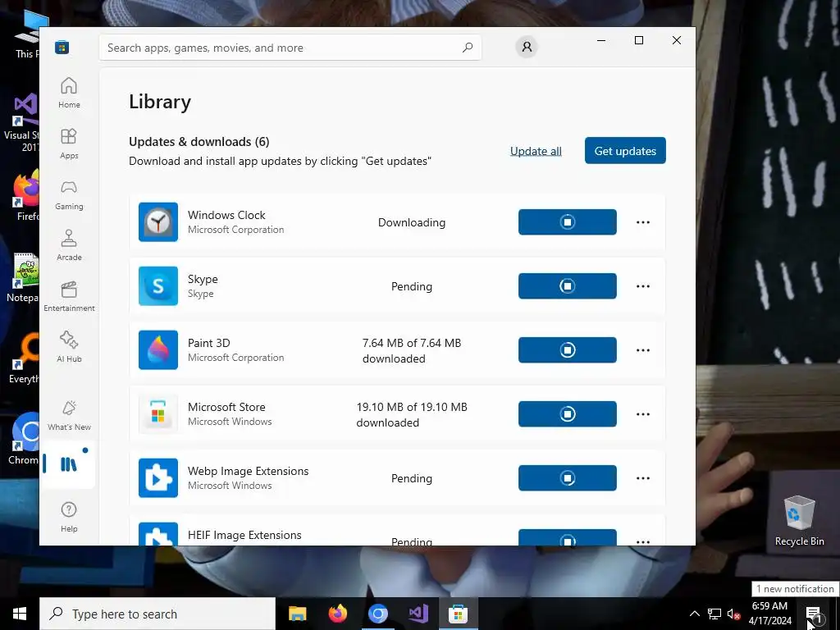840x630 pixels.
Task: Click the muted volume tray icon
Action: pos(733,614)
